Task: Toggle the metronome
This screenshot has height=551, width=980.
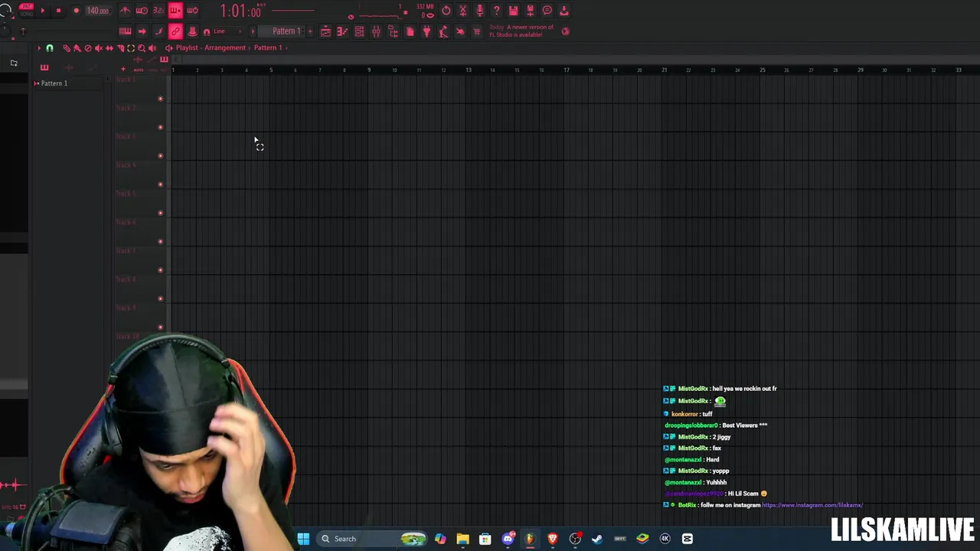Action: pos(125,11)
